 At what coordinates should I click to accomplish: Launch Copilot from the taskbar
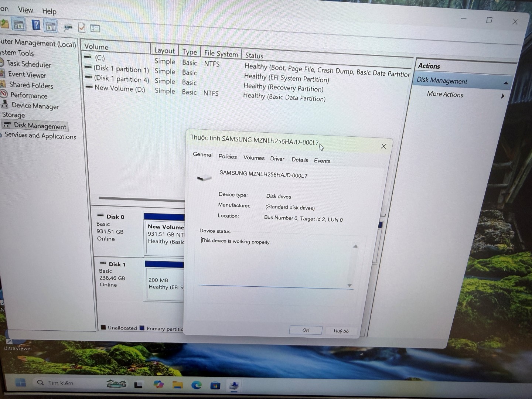click(x=158, y=385)
